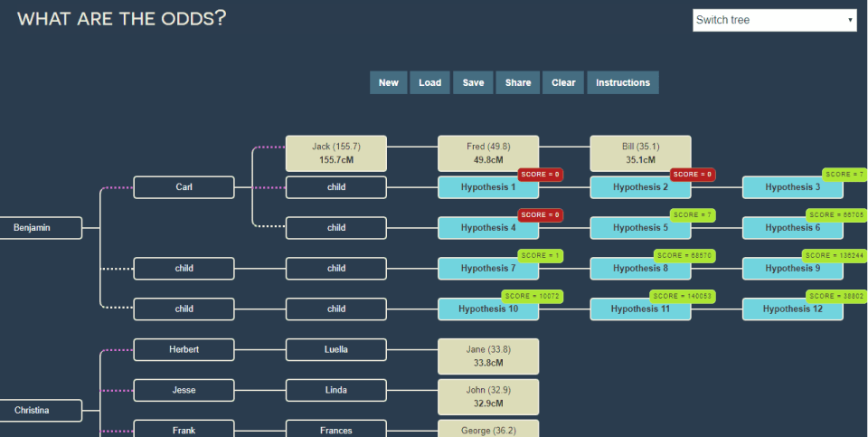Viewport: 868px width, 437px height.
Task: Select the Frances node
Action: coord(336,429)
